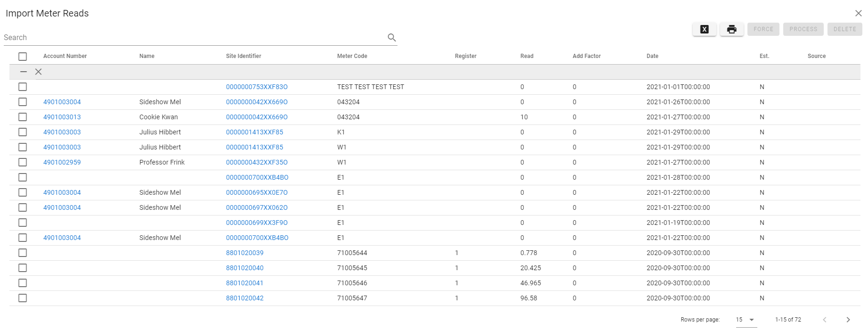The image size is (868, 331).
Task: Click the print icon button
Action: 731,29
